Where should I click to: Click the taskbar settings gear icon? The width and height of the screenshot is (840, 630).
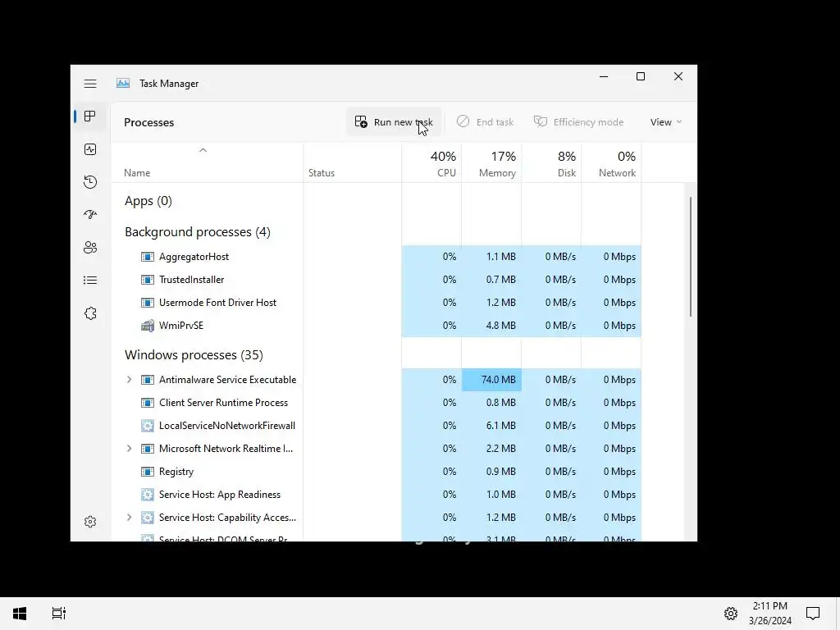(731, 614)
